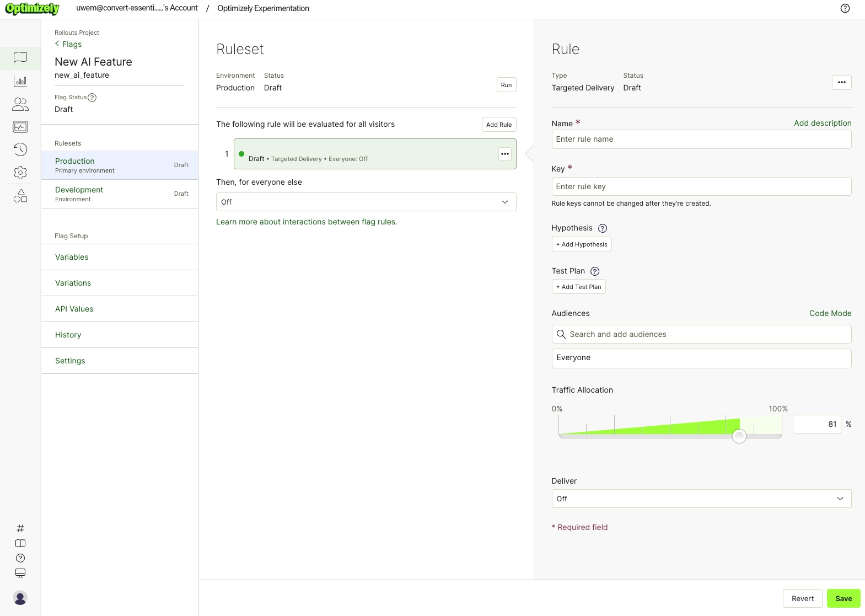The image size is (865, 616).
Task: Switch audiences to Code Mode
Action: pyautogui.click(x=830, y=313)
